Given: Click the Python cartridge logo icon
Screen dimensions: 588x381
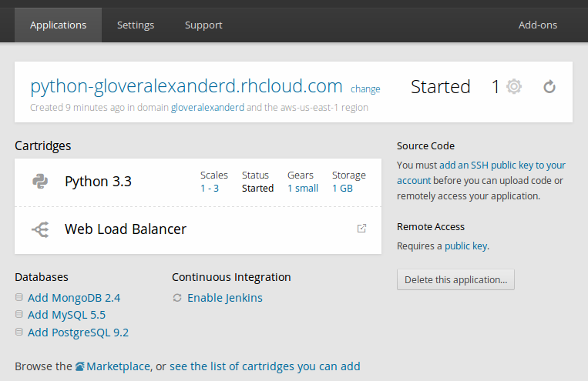Looking at the screenshot, I should pyautogui.click(x=40, y=182).
